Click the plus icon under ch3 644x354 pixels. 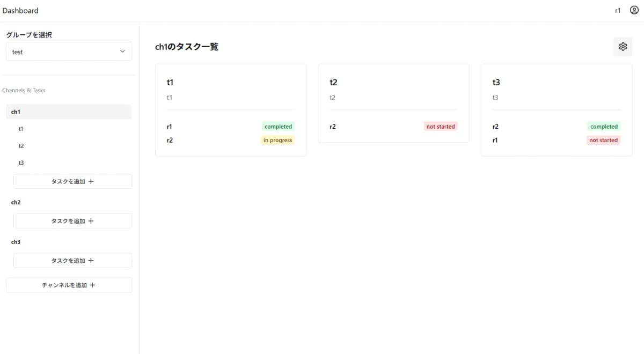click(91, 261)
